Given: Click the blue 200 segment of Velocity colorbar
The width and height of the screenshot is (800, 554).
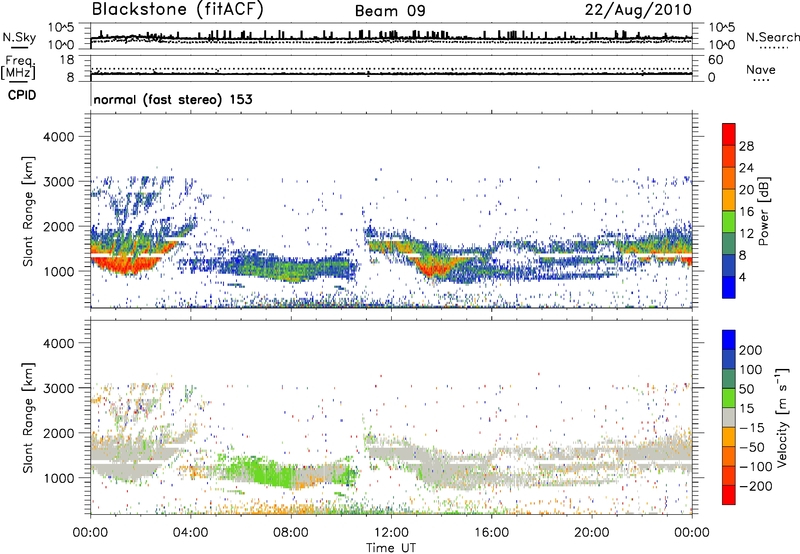Looking at the screenshot, I should [x=729, y=340].
